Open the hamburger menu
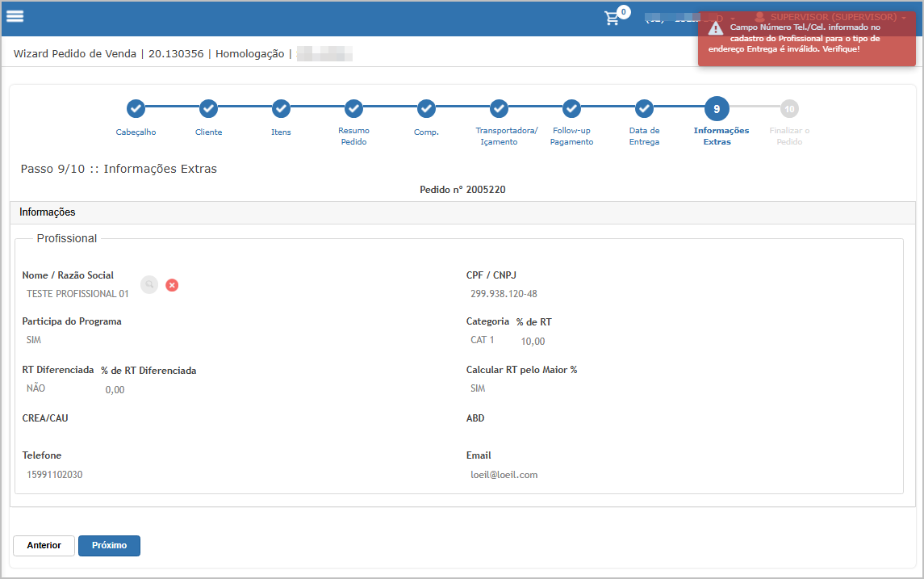 pos(15,17)
